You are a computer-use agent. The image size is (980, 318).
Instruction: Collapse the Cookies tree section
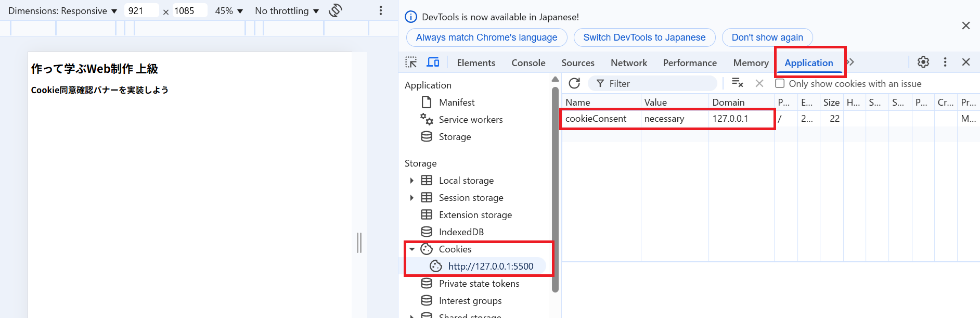click(x=412, y=249)
